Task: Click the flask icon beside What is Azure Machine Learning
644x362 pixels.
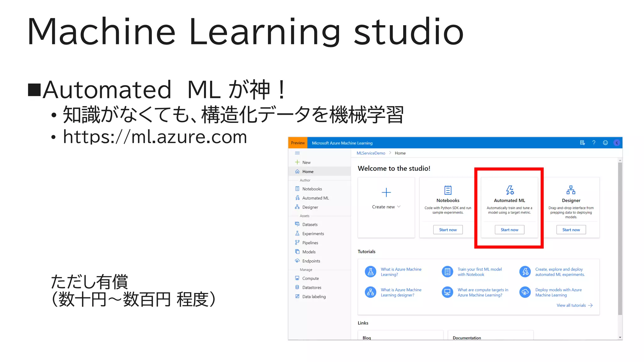Action: click(370, 271)
